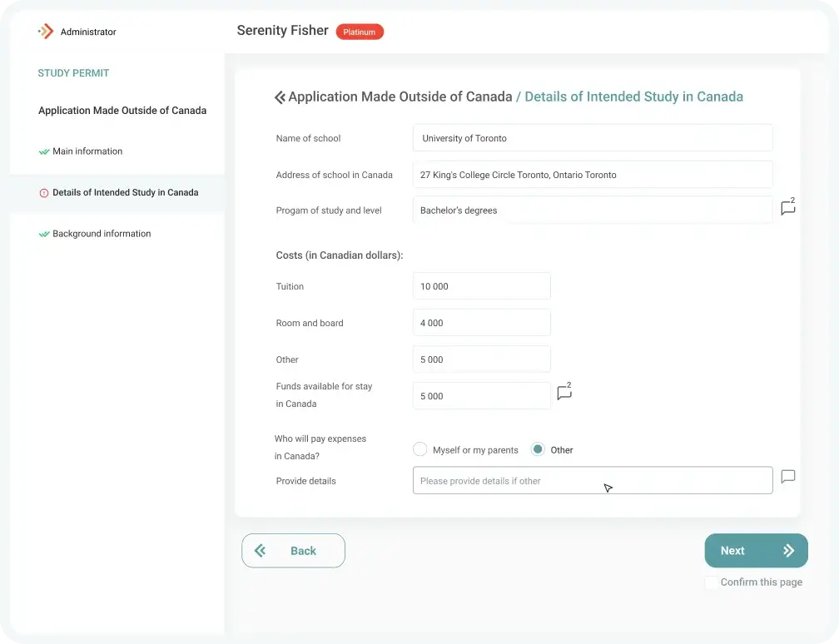Click the Provide details input field
Screen dimensions: 839x644
click(x=593, y=480)
